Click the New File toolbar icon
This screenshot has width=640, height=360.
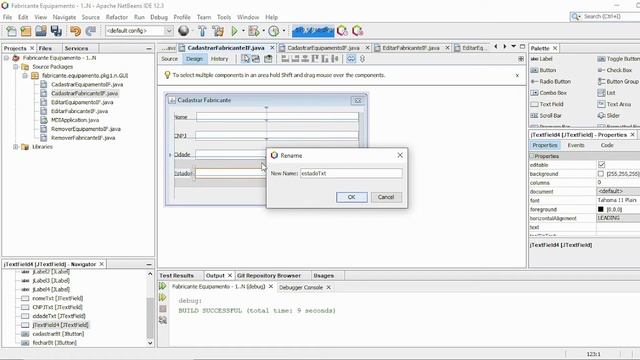click(x=11, y=31)
